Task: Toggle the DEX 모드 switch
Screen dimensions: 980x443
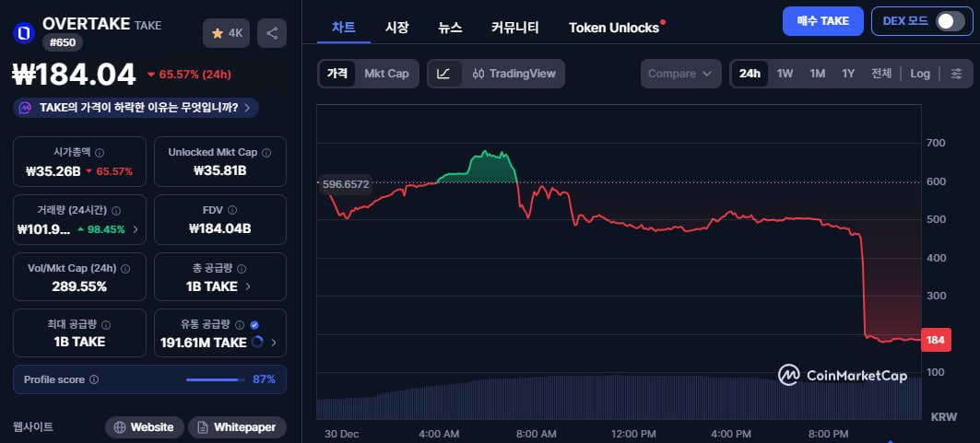Action: [950, 21]
